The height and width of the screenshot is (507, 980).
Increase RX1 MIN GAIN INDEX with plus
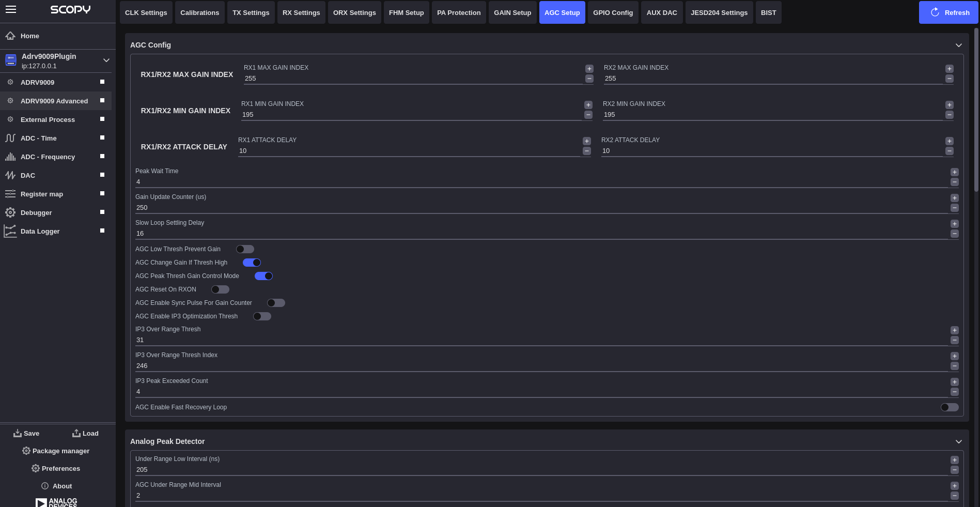point(588,105)
